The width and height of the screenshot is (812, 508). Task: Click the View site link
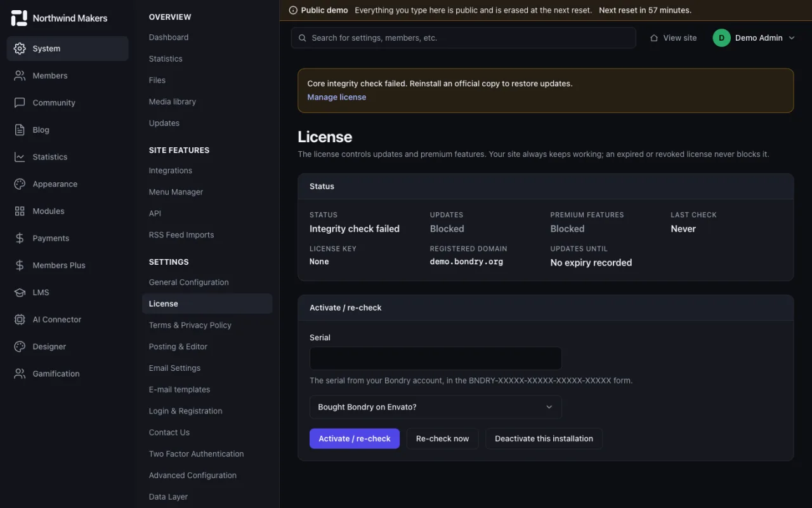click(x=673, y=38)
